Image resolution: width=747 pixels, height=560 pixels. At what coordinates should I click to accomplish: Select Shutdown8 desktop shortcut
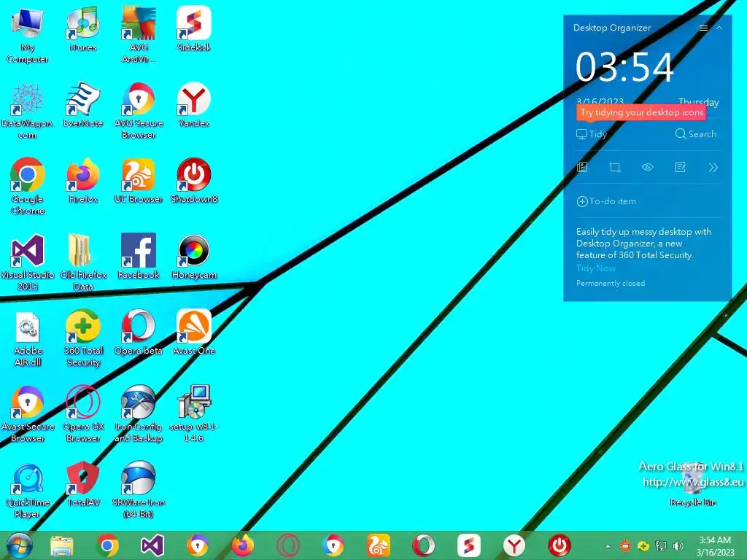click(x=194, y=181)
